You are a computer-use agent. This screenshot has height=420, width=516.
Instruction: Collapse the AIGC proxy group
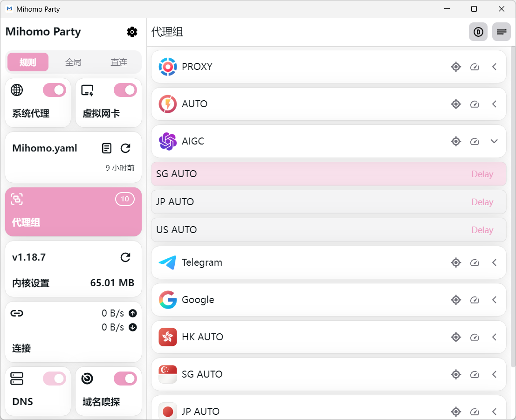tap(495, 141)
